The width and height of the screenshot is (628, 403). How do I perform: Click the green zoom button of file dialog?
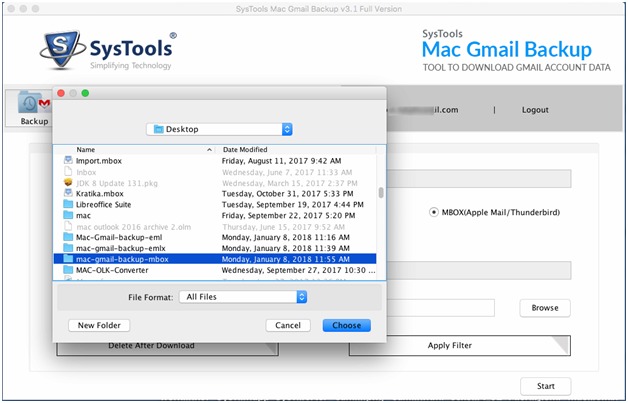pos(85,93)
